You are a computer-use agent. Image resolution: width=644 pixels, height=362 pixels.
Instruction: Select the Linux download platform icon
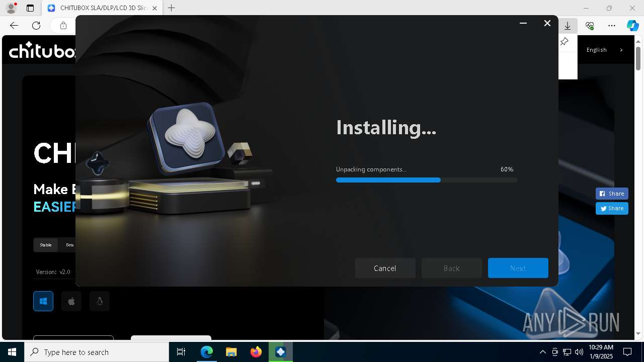point(100,301)
